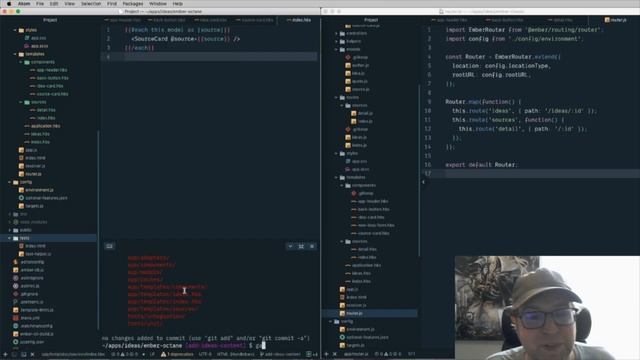The width and height of the screenshot is (640, 360).
Task: Open environment.js in left tree
Action: pos(39,190)
